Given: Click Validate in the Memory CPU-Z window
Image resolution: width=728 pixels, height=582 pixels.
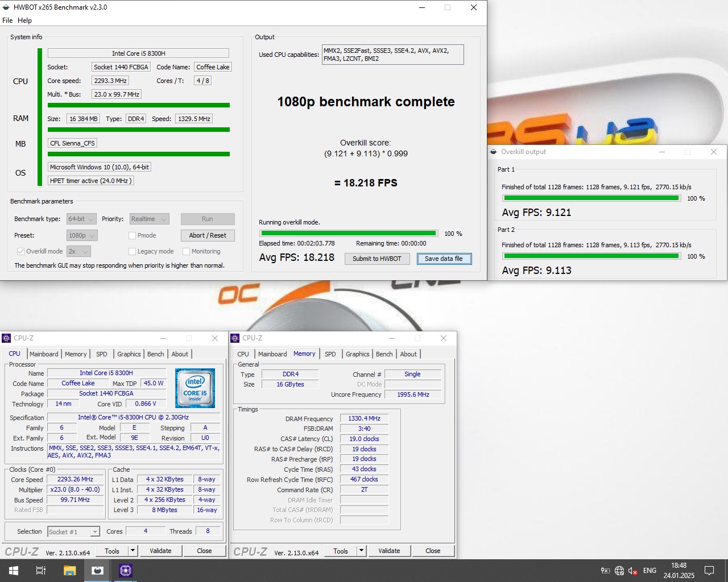Looking at the screenshot, I should [389, 551].
